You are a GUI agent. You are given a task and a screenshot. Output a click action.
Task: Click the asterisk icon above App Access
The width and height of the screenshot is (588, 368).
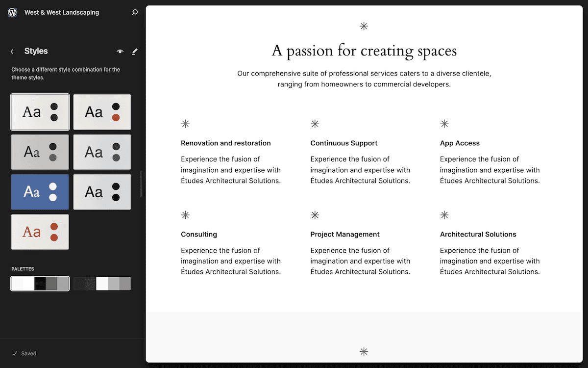[x=444, y=124]
